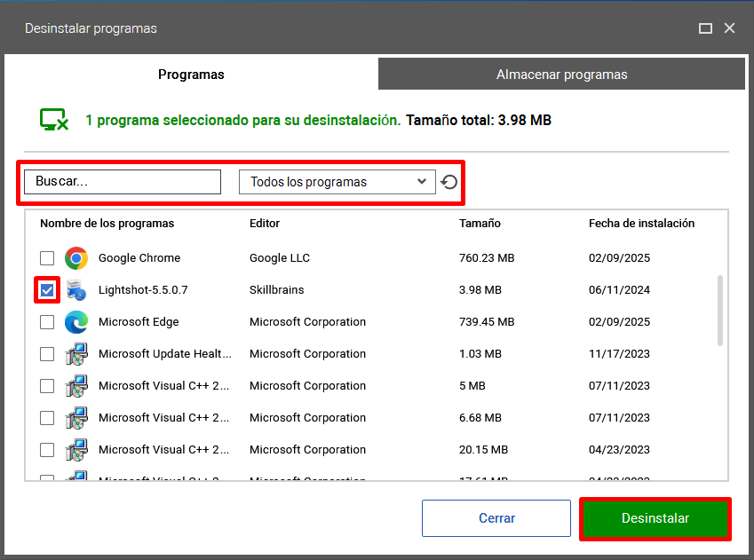Refresh the program list with the reload icon
Image resolution: width=754 pixels, height=560 pixels.
[x=449, y=182]
